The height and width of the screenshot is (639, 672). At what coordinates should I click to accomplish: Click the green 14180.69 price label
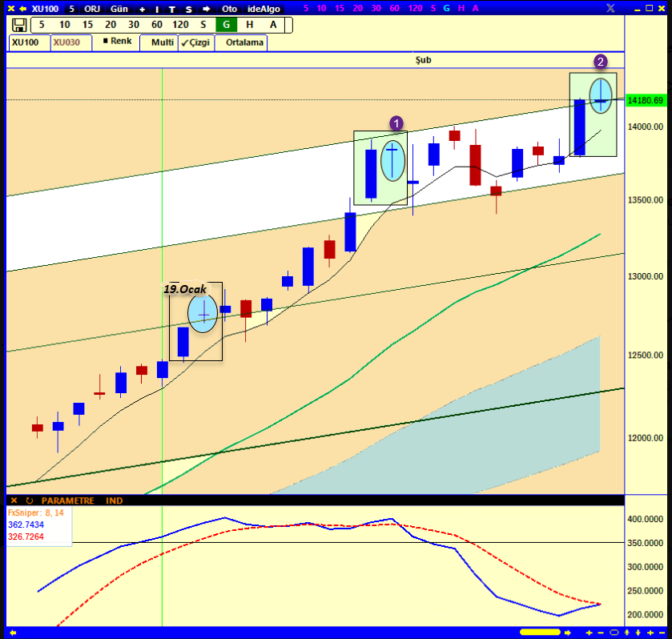tap(645, 100)
